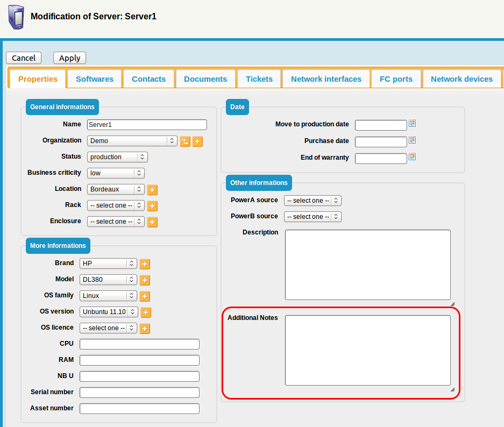
Task: Click plus icon next to OS version
Action: click(146, 312)
